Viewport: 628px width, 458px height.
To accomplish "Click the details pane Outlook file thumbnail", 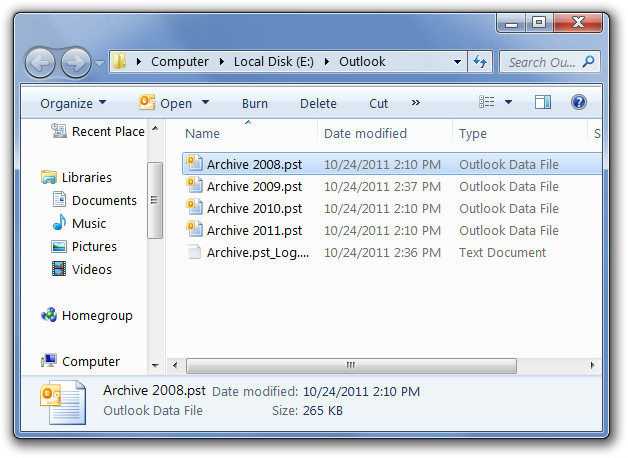I will [x=63, y=403].
